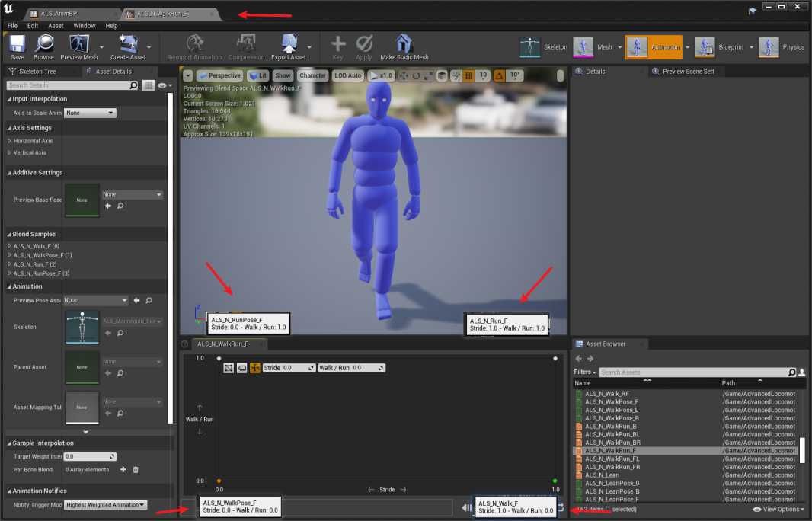
Task: Expand ALS_N_RunPose_F (3) blend sample
Action: click(x=9, y=273)
